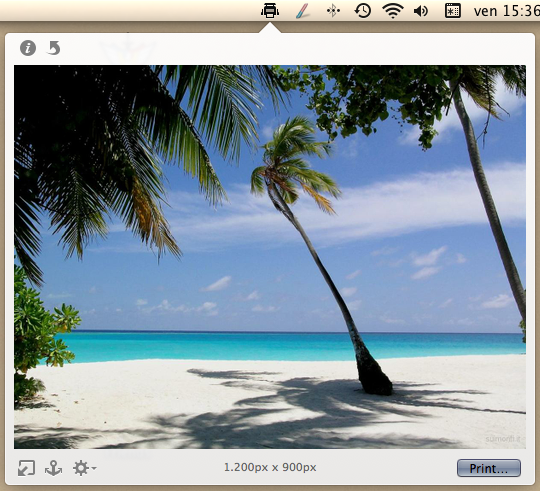Open the Bluetooth menu bar icon
The image size is (540, 491).
(x=333, y=11)
